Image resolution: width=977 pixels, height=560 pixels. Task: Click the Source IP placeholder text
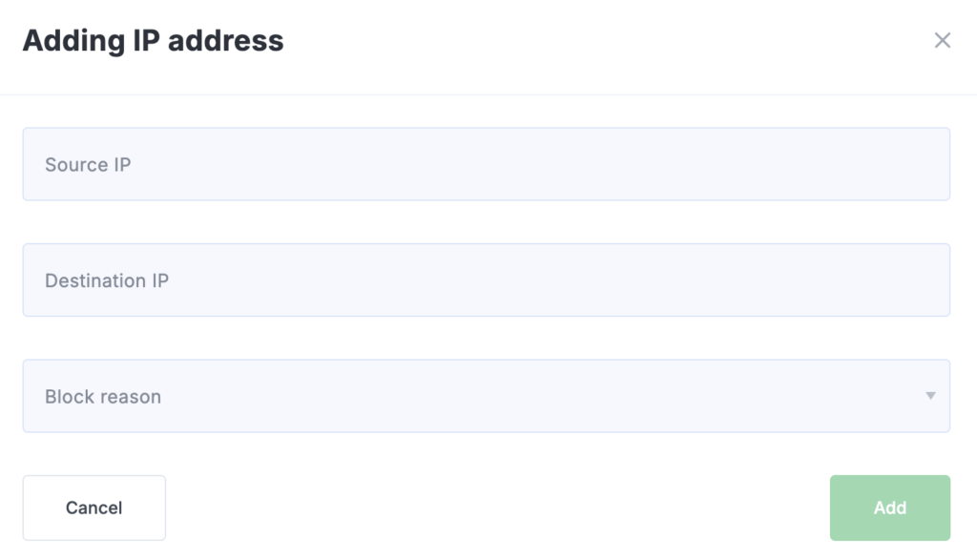coord(88,165)
